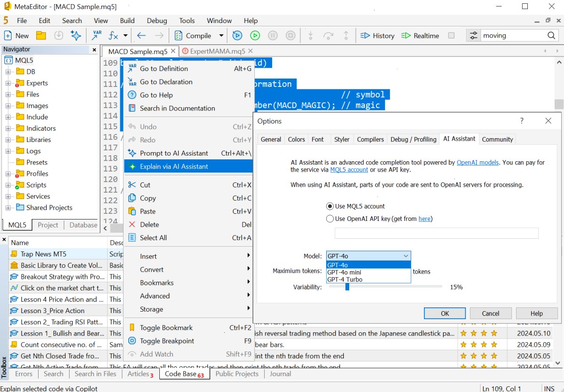Open the AI Assistant sparkle toolbar icon
The width and height of the screenshot is (564, 392).
pos(75,35)
